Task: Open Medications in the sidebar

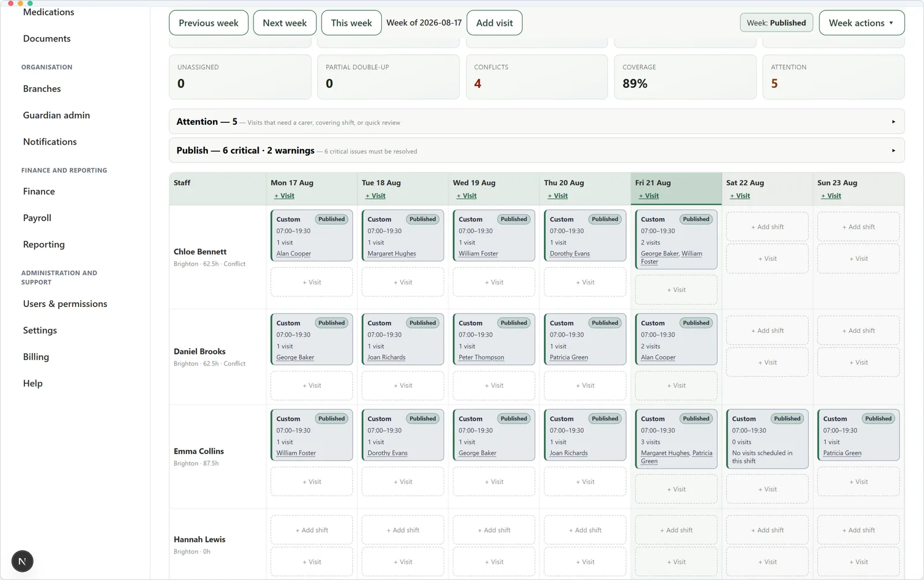Action: [49, 12]
